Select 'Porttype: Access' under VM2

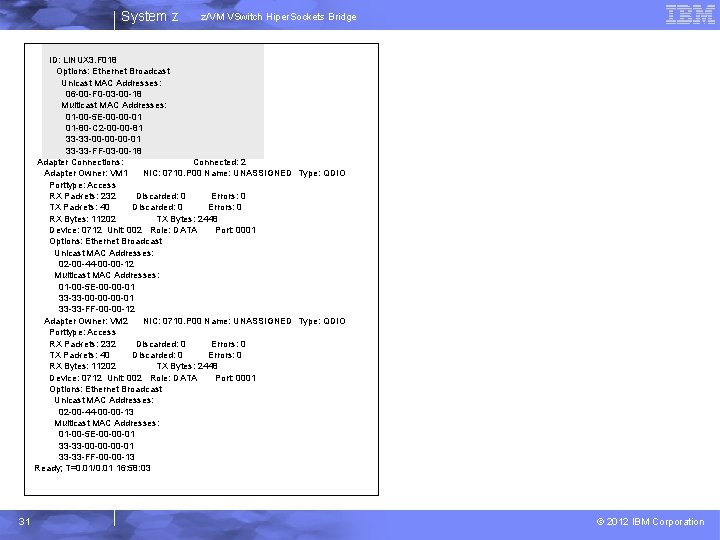tap(83, 332)
